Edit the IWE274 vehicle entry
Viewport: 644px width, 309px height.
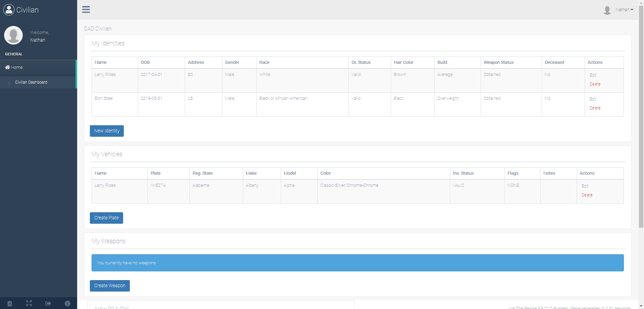585,186
